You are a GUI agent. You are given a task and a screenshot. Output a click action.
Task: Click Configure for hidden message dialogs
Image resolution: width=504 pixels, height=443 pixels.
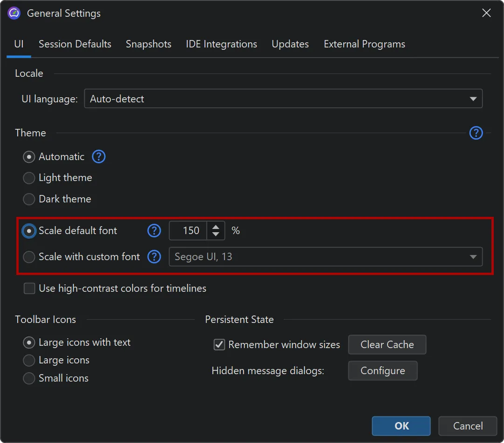[382, 371]
